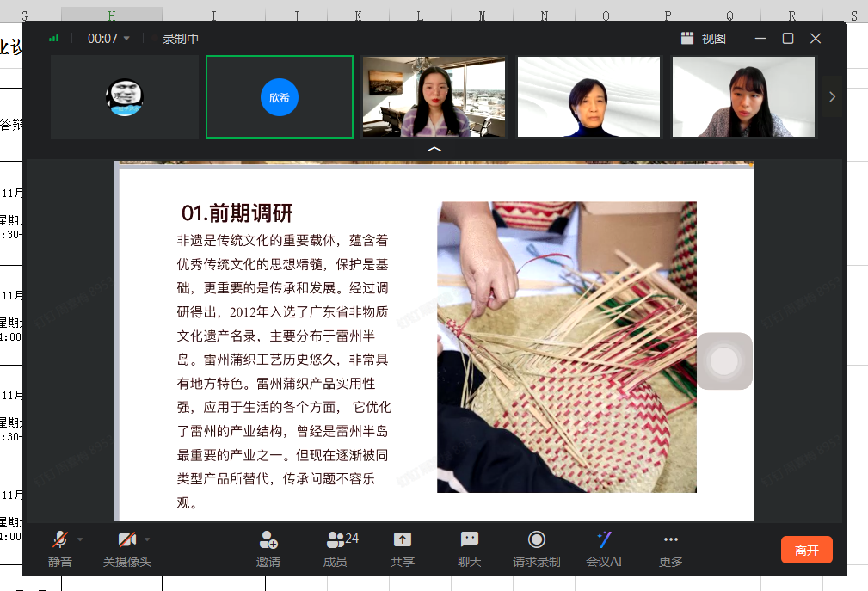Expand the camera options arrow
The height and width of the screenshot is (591, 868).
pos(147,539)
